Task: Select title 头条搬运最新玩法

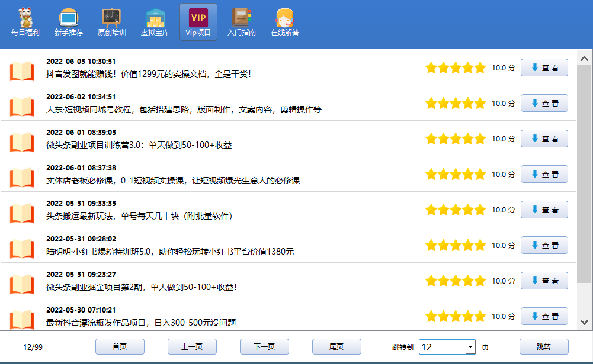Action: [139, 216]
